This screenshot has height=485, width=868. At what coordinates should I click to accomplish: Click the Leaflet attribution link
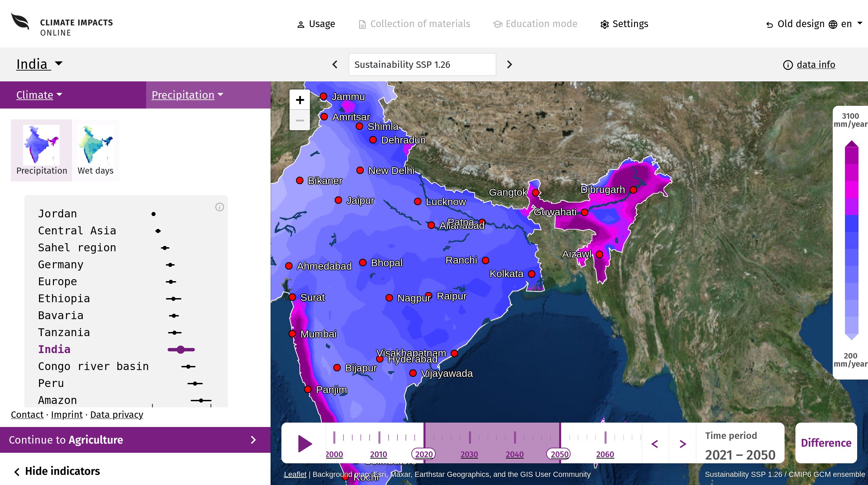(295, 474)
